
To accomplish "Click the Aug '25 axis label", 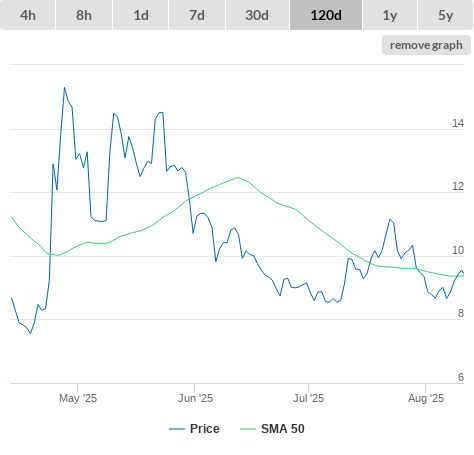I will click(x=426, y=398).
